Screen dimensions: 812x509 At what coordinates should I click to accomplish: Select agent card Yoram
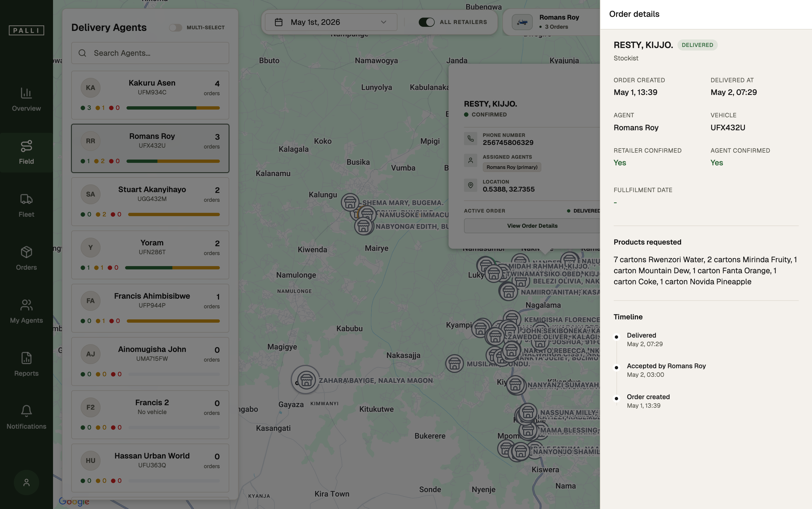[150, 255]
